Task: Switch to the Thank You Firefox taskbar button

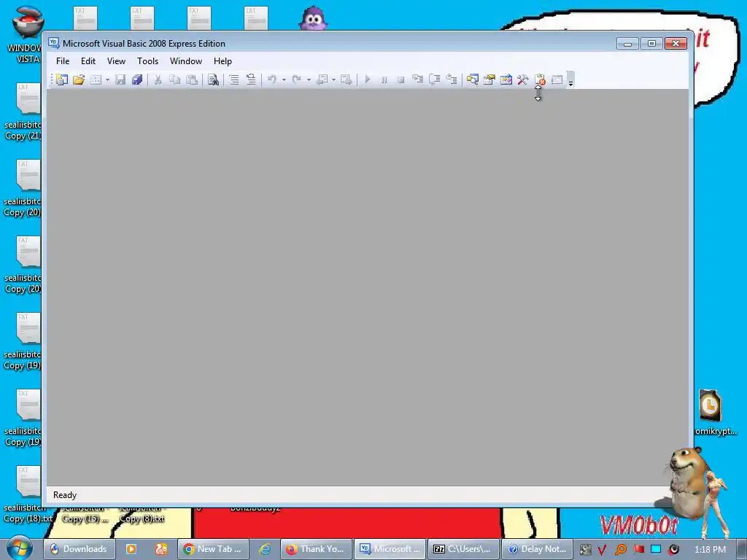Action: pyautogui.click(x=317, y=549)
